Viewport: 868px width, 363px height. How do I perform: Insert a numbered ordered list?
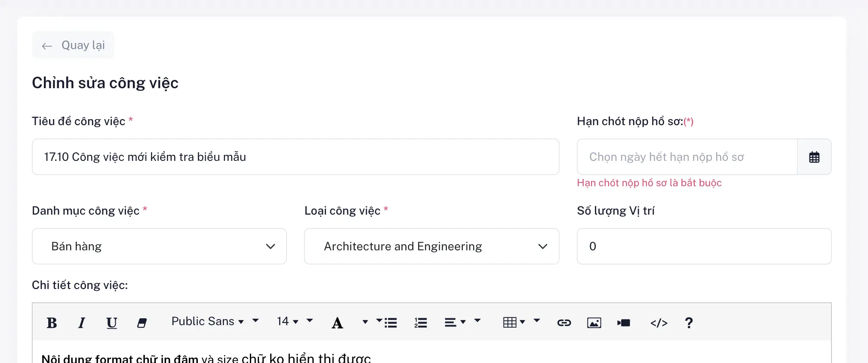[420, 323]
